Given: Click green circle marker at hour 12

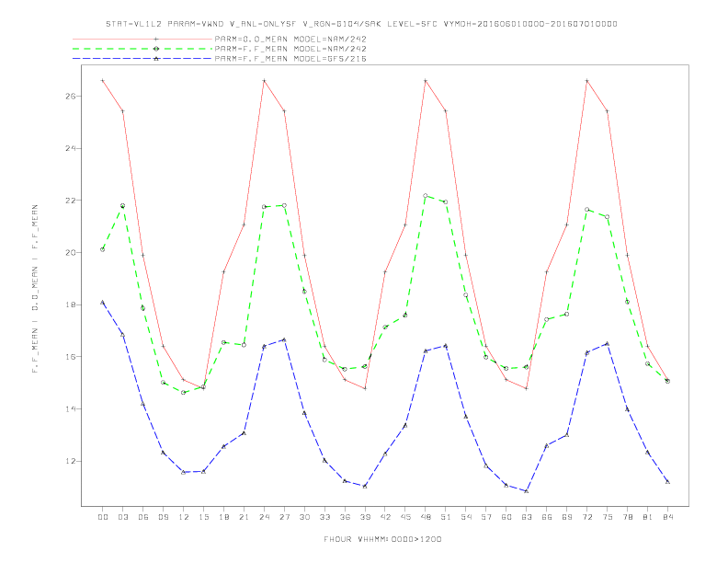Looking at the screenshot, I should pyautogui.click(x=184, y=393).
